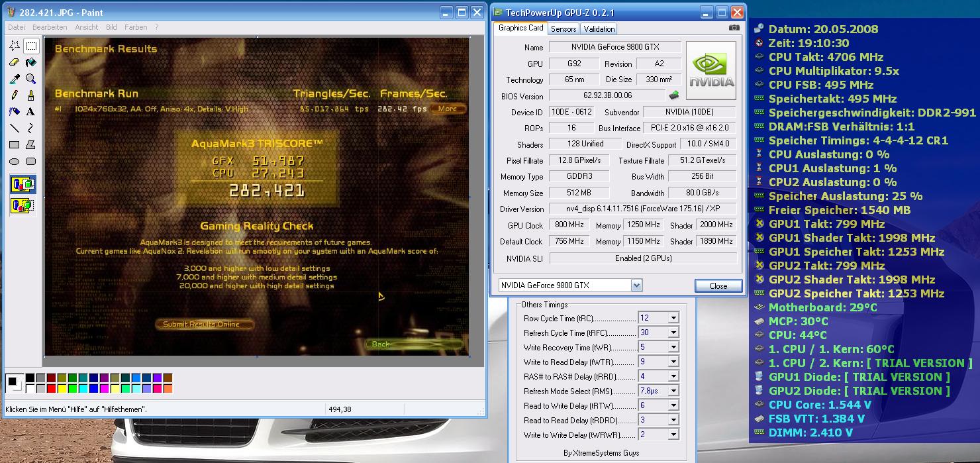Image resolution: width=980 pixels, height=463 pixels.
Task: Select the Text tool in Paint
Action: tap(30, 112)
